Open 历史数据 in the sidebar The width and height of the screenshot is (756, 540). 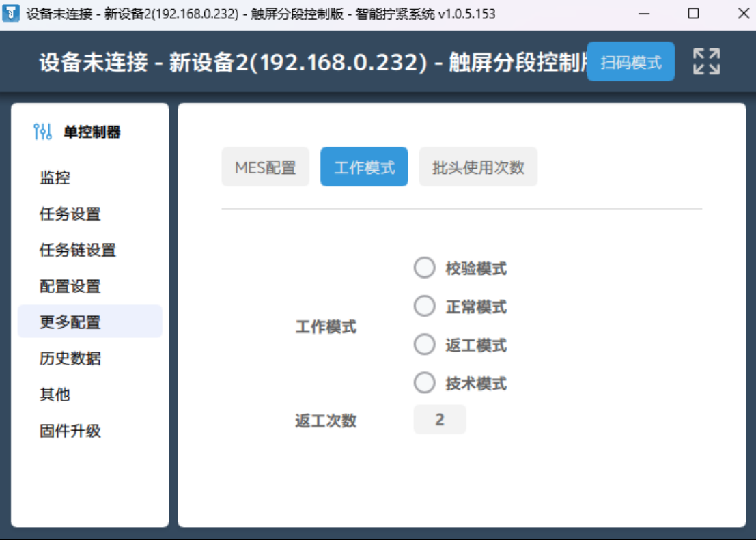pos(89,358)
